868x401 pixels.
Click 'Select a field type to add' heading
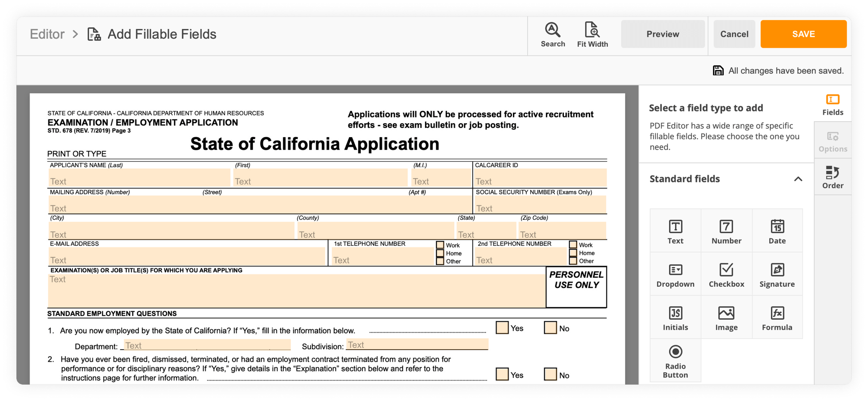706,108
